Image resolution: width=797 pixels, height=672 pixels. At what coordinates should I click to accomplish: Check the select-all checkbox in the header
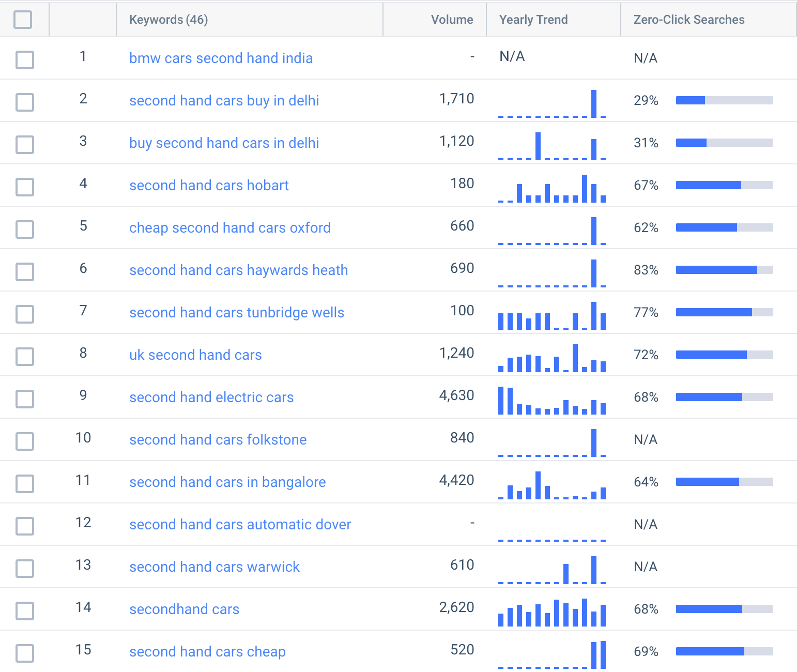click(x=24, y=19)
